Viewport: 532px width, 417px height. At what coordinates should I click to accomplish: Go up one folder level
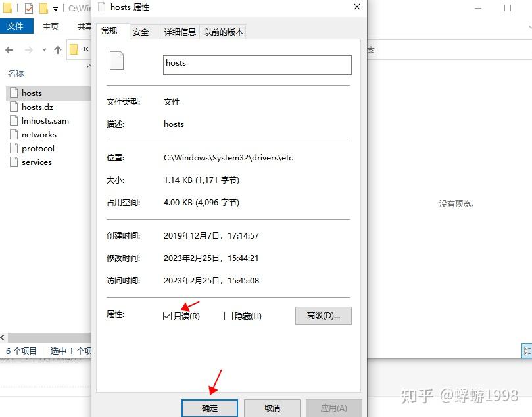click(58, 50)
